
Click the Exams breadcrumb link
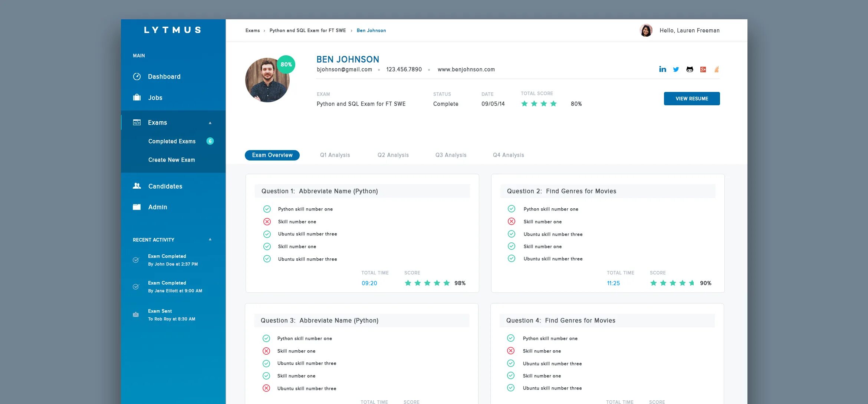click(253, 30)
